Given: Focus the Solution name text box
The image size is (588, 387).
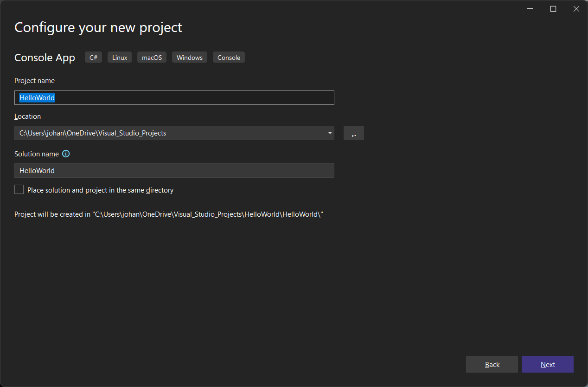Looking at the screenshot, I should 174,171.
